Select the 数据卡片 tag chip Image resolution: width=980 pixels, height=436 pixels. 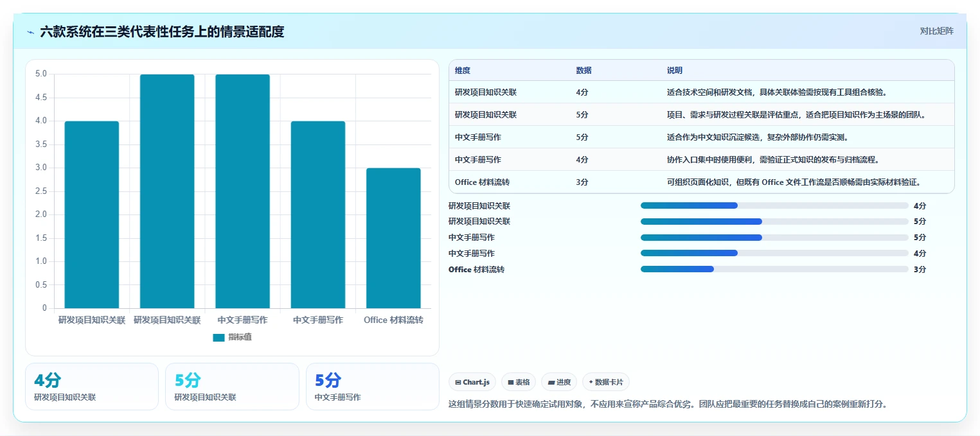(605, 382)
